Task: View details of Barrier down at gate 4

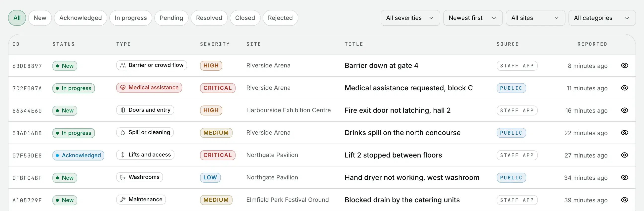Action: (624, 66)
